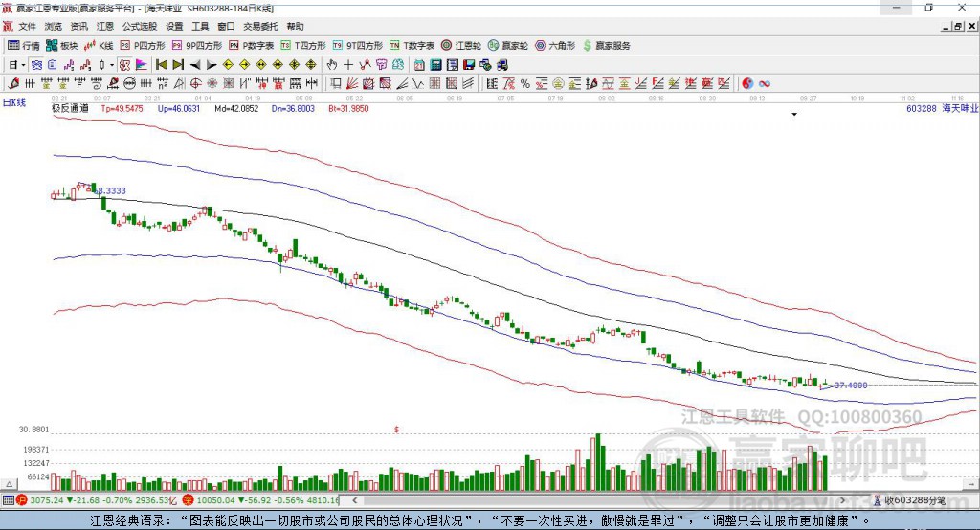Viewport: 980px width, 530px height.
Task: Open the calendar date icon
Action: pos(419,65)
